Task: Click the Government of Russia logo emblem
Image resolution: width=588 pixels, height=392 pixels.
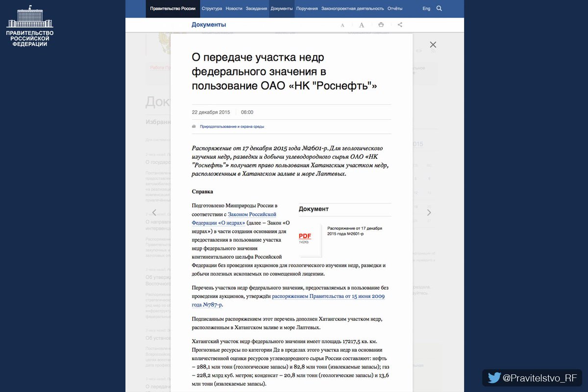Action: click(x=30, y=26)
